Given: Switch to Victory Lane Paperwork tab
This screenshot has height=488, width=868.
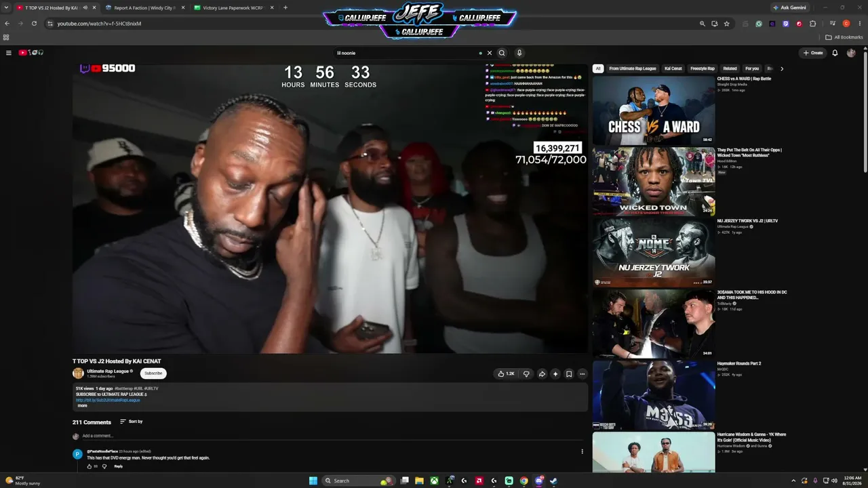Looking at the screenshot, I should (233, 7).
